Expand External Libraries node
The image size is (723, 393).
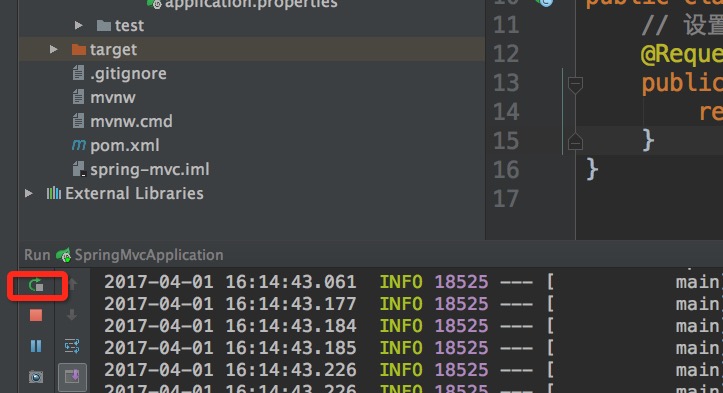tap(29, 193)
